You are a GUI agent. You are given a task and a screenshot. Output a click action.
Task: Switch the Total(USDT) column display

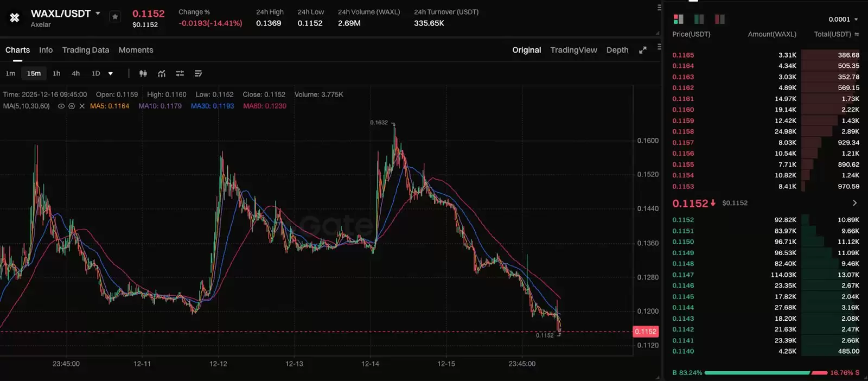[857, 34]
